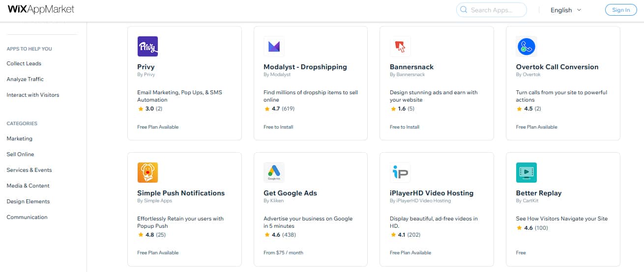The width and height of the screenshot is (644, 272).
Task: Click the search magnifier icon
Action: [x=464, y=10]
